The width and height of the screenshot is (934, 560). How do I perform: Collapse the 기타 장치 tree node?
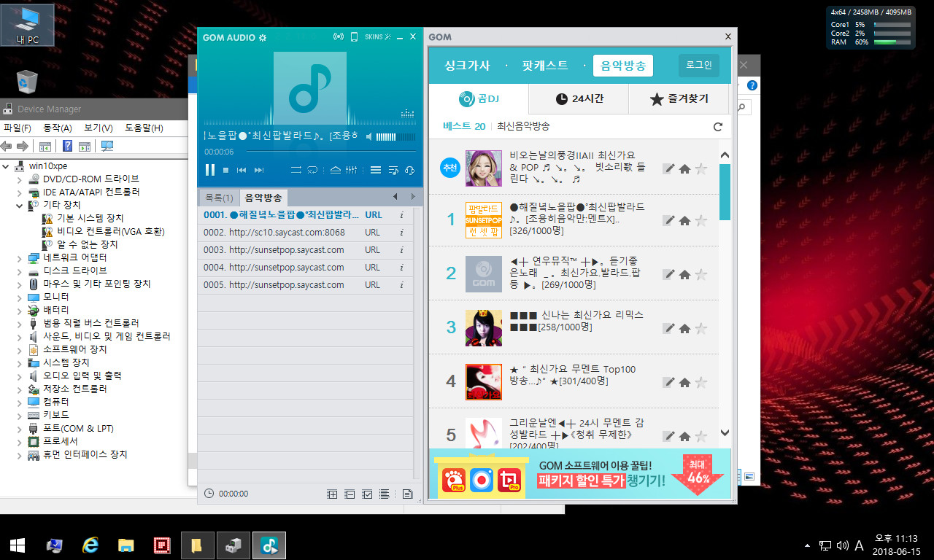[x=20, y=206]
